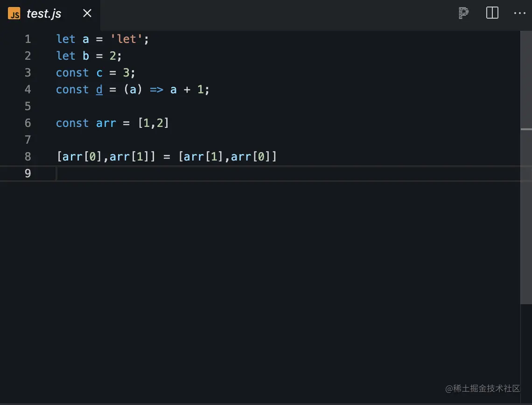Viewport: 532px width, 405px height.
Task: Click the vertical scrollbar thumb
Action: point(526,168)
